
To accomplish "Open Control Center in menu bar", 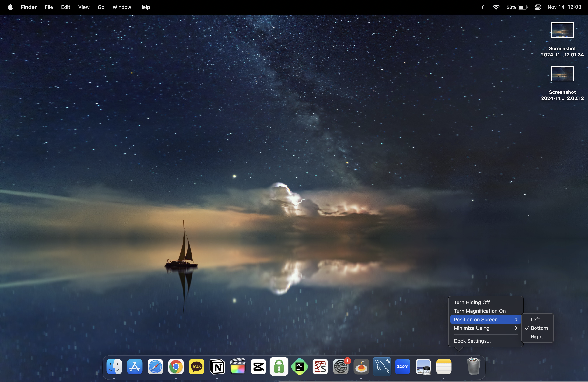I will (538, 7).
